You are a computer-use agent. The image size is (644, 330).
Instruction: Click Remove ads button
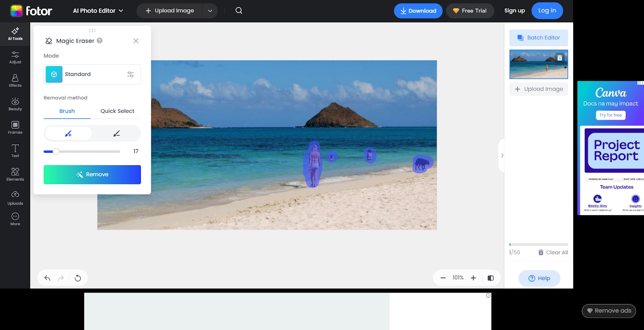click(609, 311)
